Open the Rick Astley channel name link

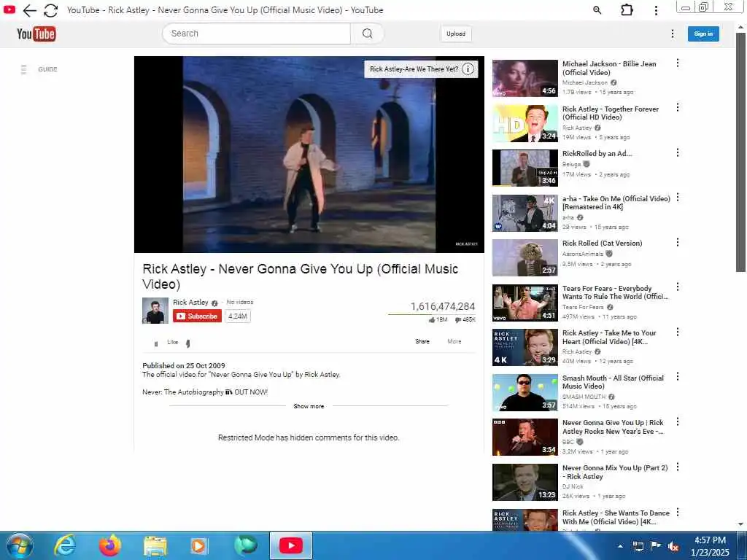[190, 303]
